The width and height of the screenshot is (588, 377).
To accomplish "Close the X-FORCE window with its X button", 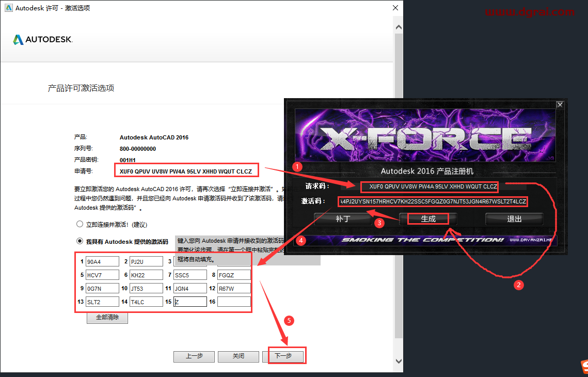I will (x=560, y=105).
